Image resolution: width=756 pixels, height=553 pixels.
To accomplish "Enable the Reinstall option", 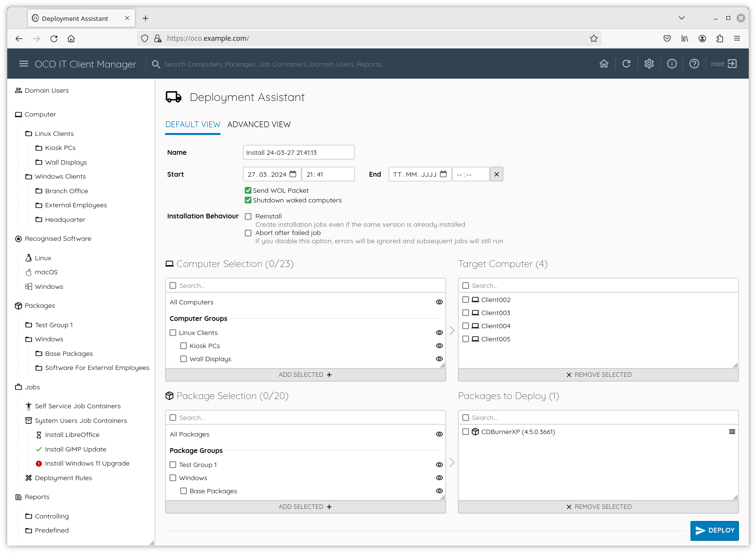I will point(248,217).
